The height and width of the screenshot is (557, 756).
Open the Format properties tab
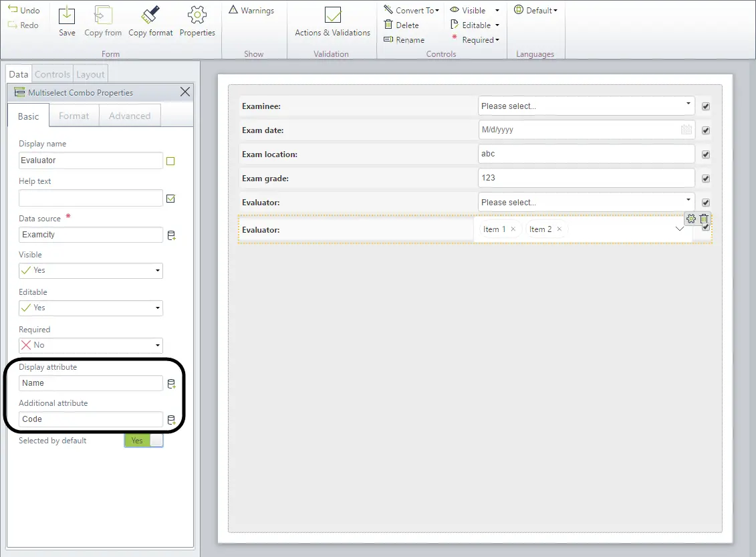tap(74, 116)
